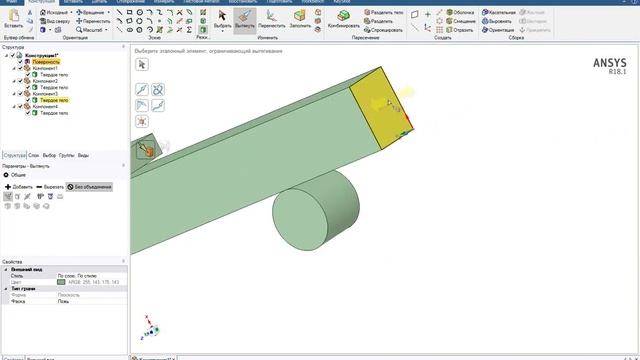Click the Разделить tool in Пересечение group
640x360 pixels.
pos(379,21)
